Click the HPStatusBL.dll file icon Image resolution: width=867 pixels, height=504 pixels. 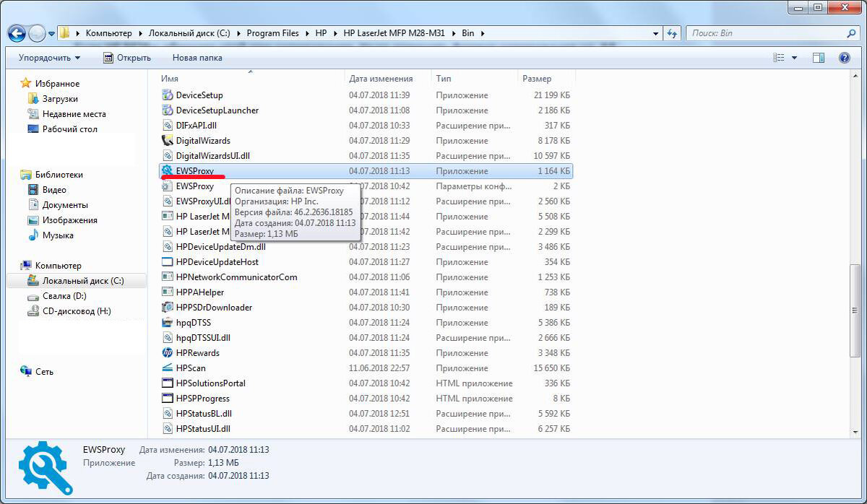[x=167, y=414]
